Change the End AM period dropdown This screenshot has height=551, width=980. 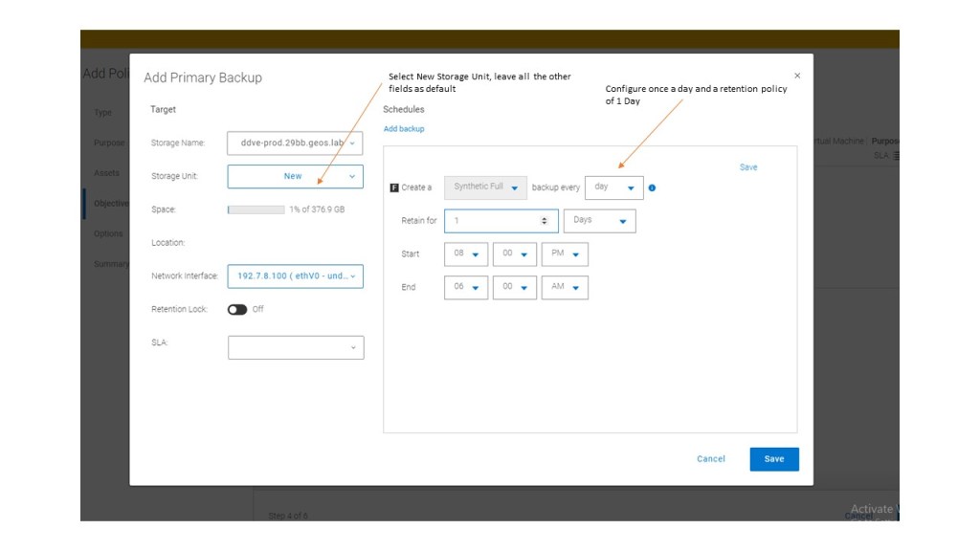click(565, 288)
